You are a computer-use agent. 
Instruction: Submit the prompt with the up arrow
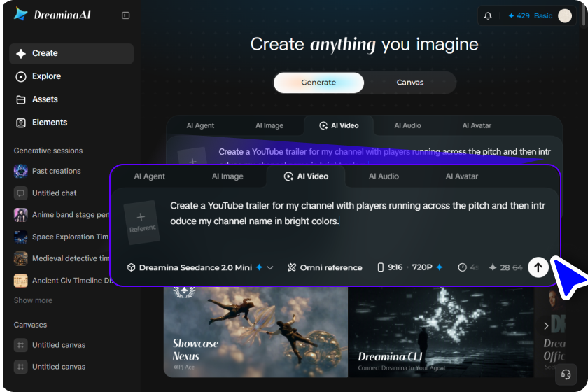pos(538,267)
